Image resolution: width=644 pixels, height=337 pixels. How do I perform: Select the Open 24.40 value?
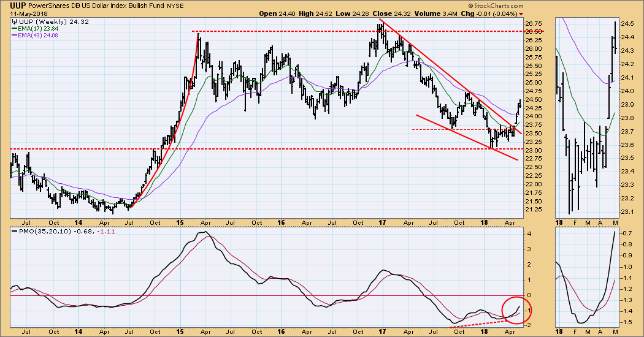point(277,13)
